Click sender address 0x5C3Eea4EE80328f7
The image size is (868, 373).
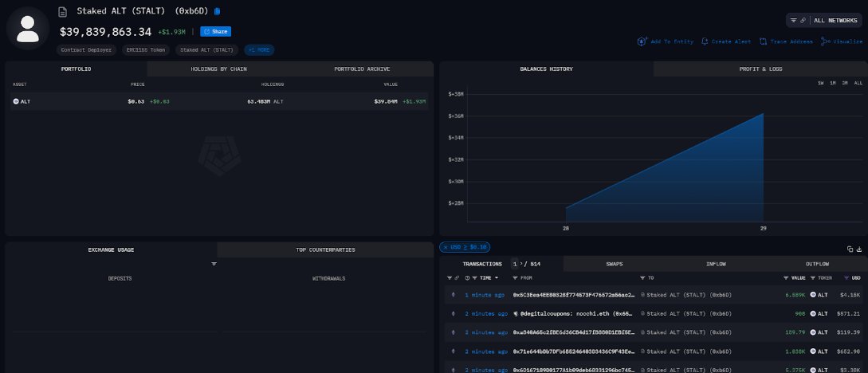pyautogui.click(x=574, y=295)
